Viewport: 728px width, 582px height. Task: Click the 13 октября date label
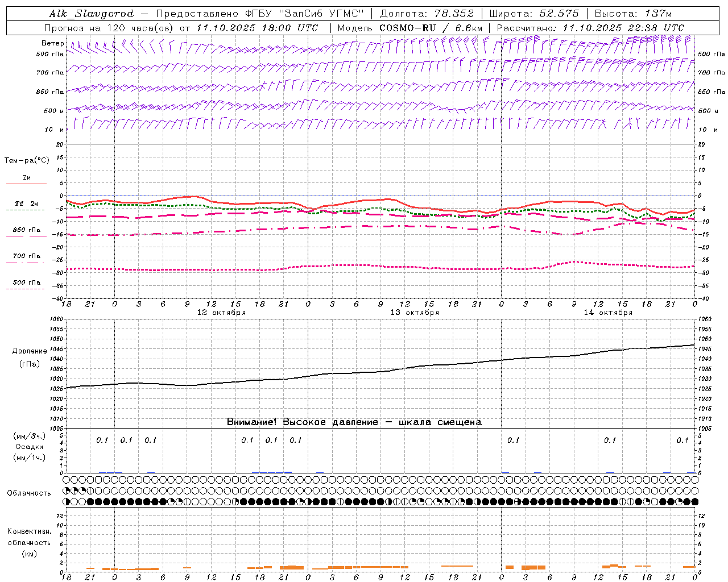pos(415,313)
